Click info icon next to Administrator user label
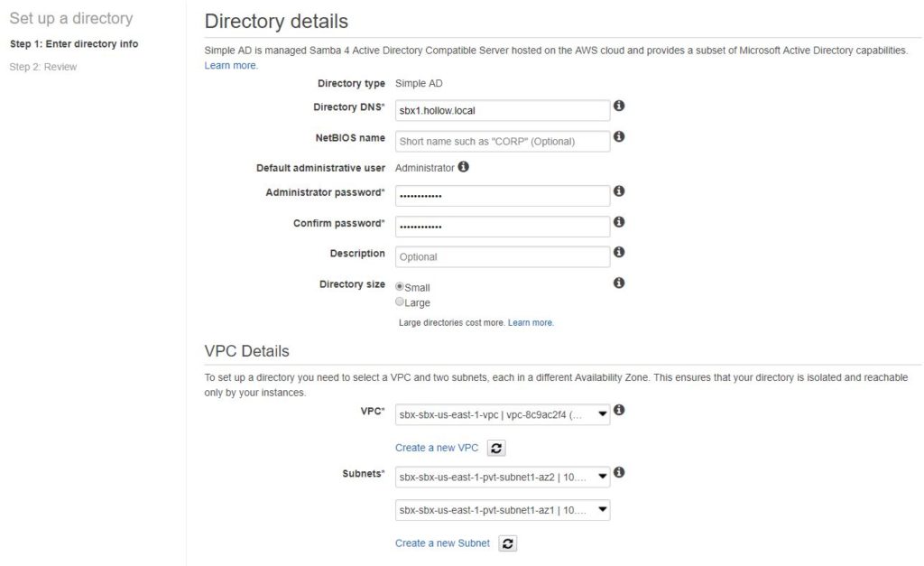This screenshot has width=924, height=566. click(464, 167)
